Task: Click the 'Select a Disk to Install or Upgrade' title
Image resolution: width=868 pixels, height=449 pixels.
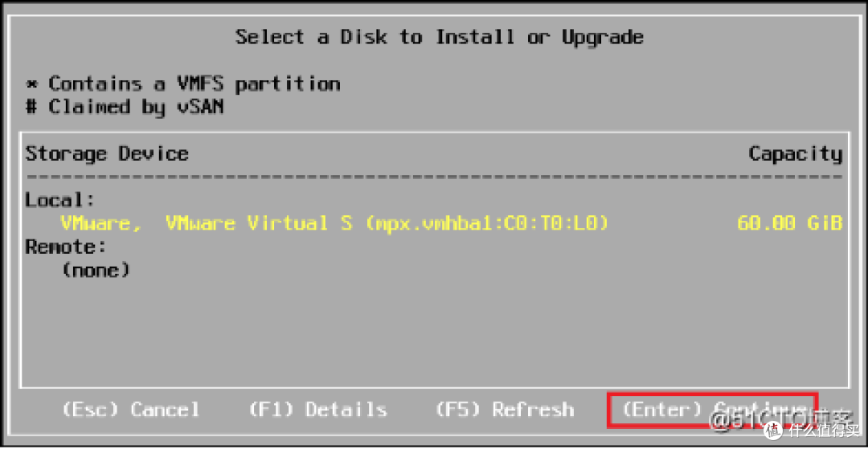Action: [439, 37]
